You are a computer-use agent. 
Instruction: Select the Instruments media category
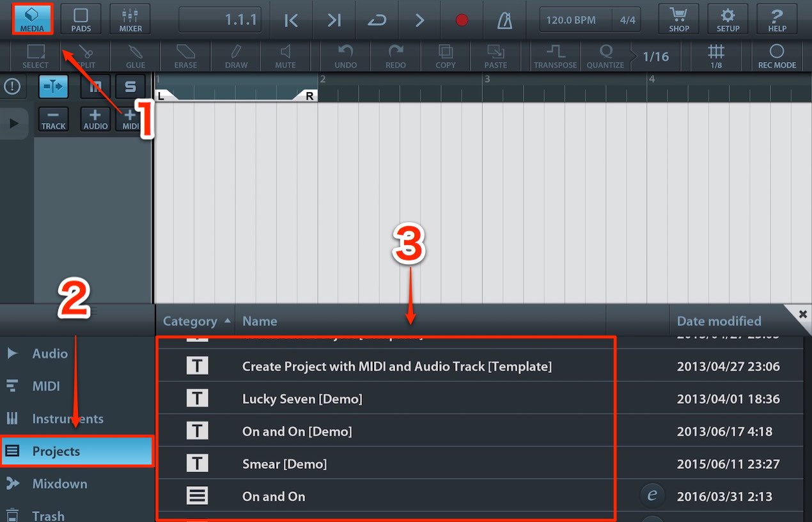[77, 419]
